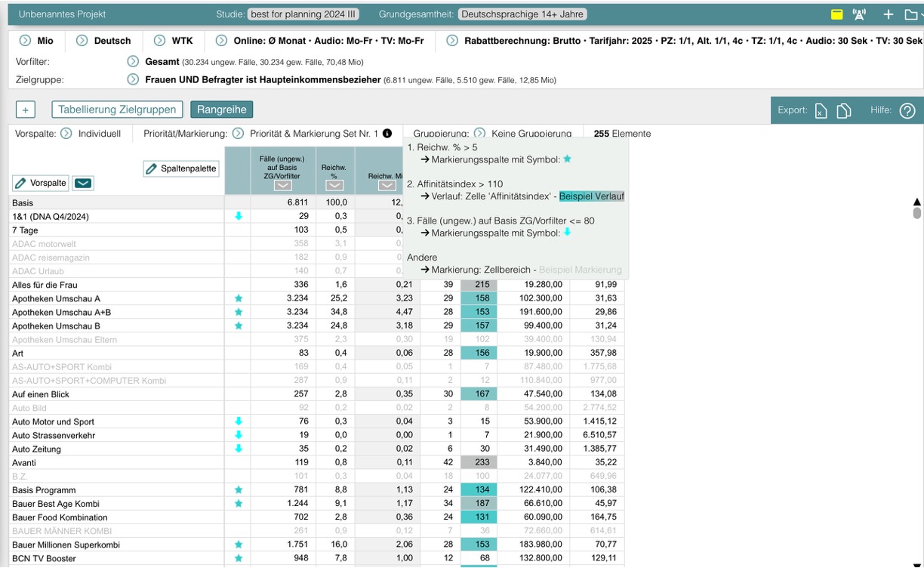Open the folder icon menu in header
This screenshot has height=568, width=924.
pyautogui.click(x=912, y=14)
